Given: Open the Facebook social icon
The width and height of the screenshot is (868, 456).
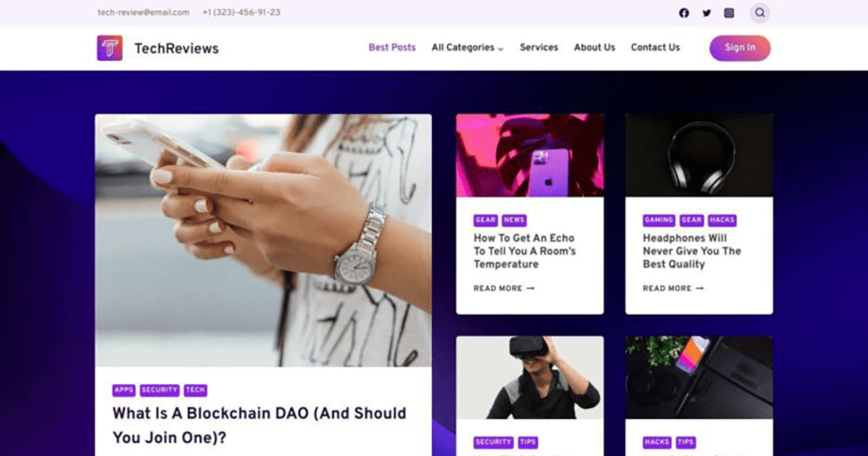Looking at the screenshot, I should 684,13.
